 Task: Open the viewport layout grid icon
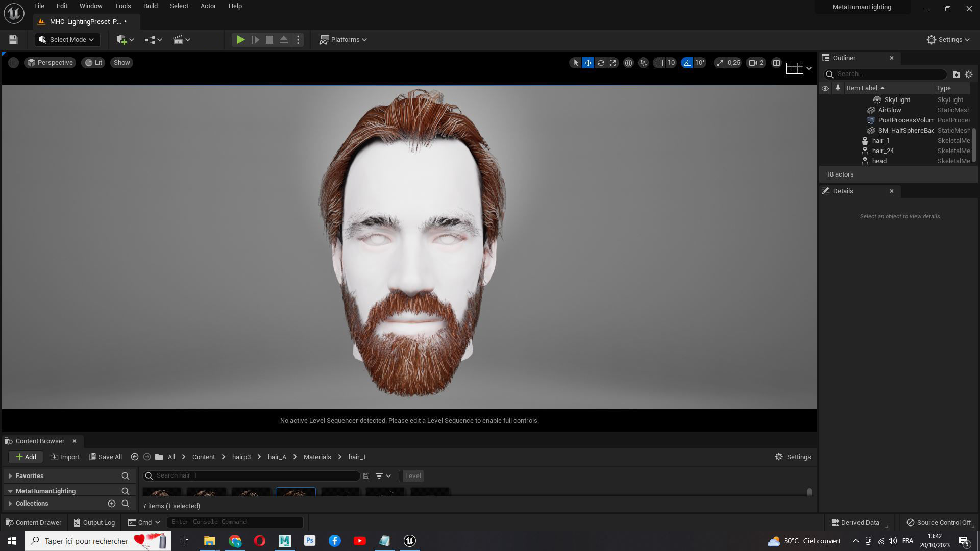776,63
